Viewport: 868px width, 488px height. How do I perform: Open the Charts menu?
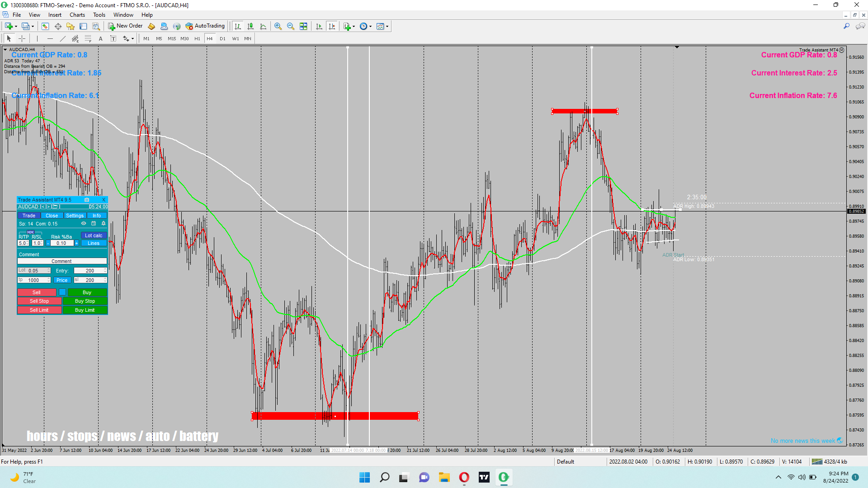pyautogui.click(x=77, y=15)
